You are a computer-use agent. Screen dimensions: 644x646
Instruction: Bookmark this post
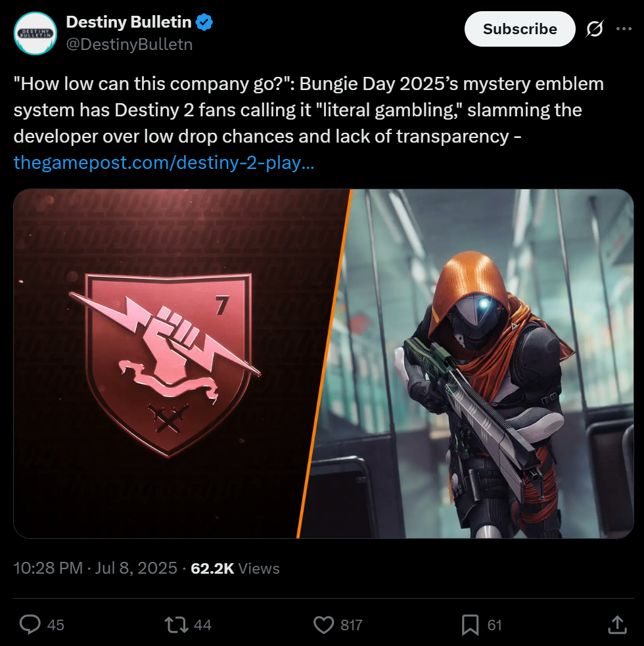(470, 624)
